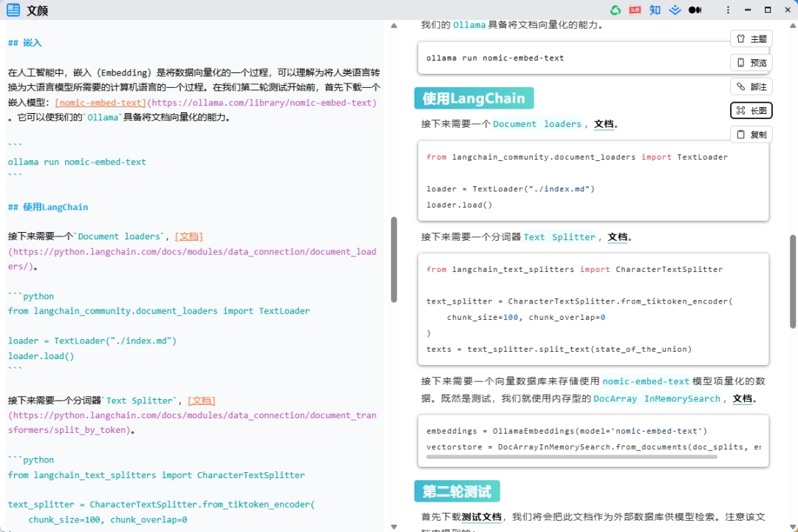Select the Zhihu (知) platform icon
Screen dimensions: 798x532
[x=655, y=10]
